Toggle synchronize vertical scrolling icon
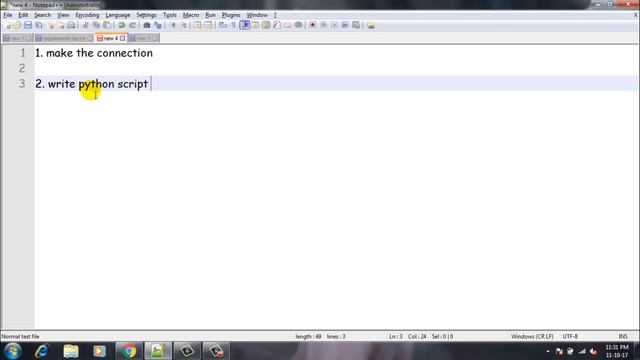640x360 pixels. pos(198,25)
